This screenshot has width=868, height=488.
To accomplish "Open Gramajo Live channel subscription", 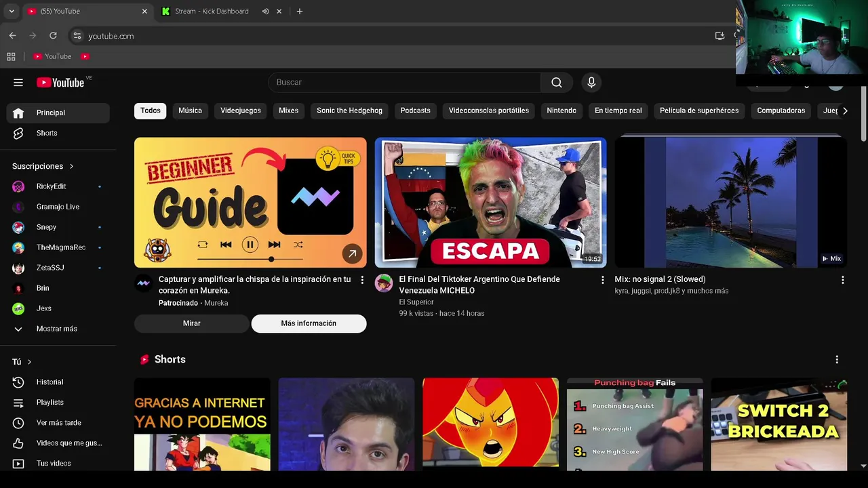I will click(x=58, y=207).
